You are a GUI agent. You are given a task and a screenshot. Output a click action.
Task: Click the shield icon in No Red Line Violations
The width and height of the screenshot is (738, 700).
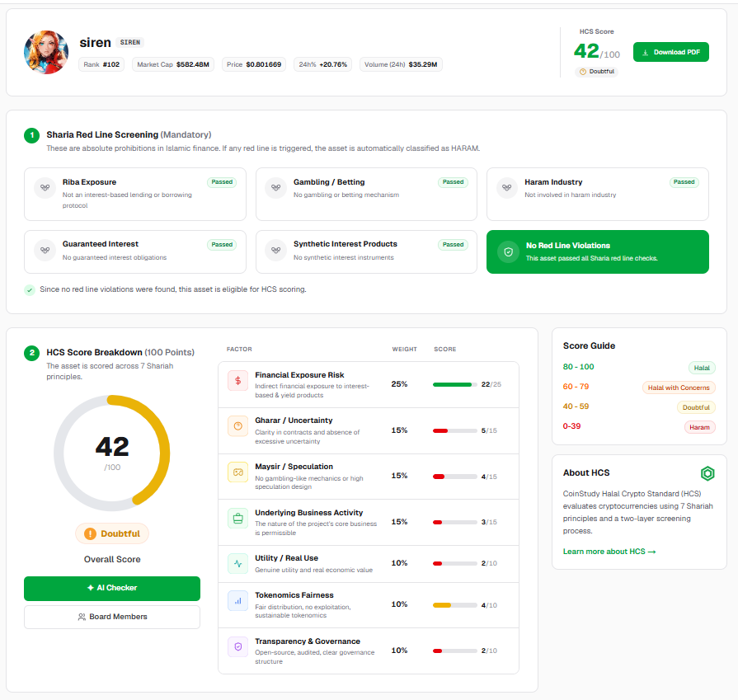(508, 251)
